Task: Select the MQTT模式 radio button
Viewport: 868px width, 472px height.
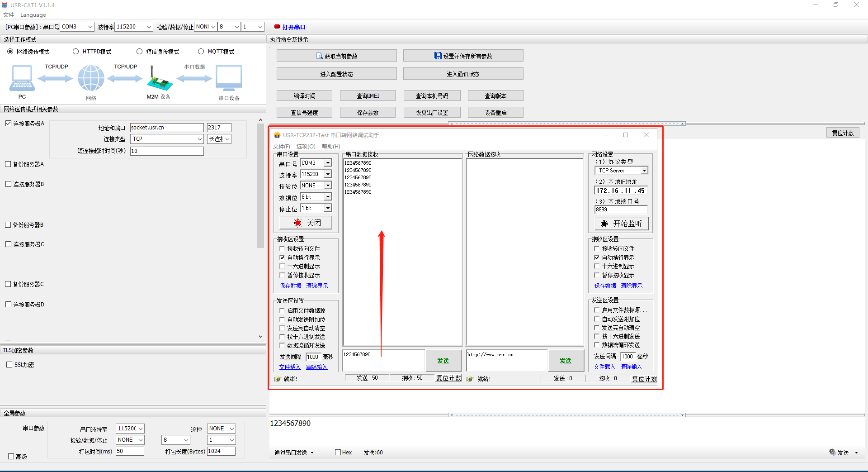Action: pos(201,52)
